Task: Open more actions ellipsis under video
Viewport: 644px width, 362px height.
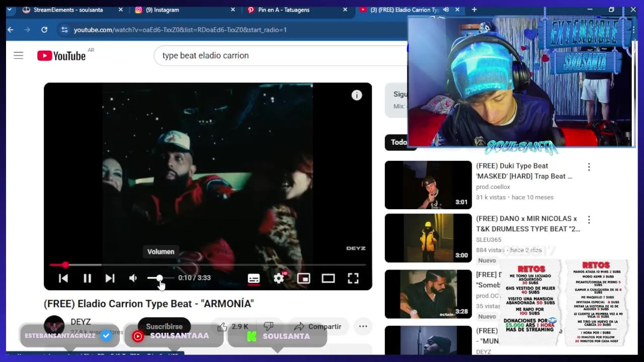Action: point(363,326)
